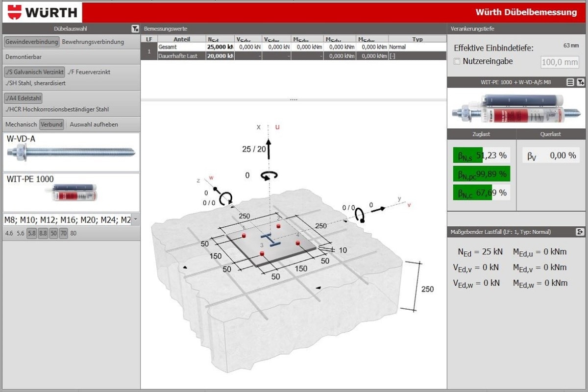Click the Anteil column header
Image resolution: width=588 pixels, height=392 pixels.
click(181, 39)
